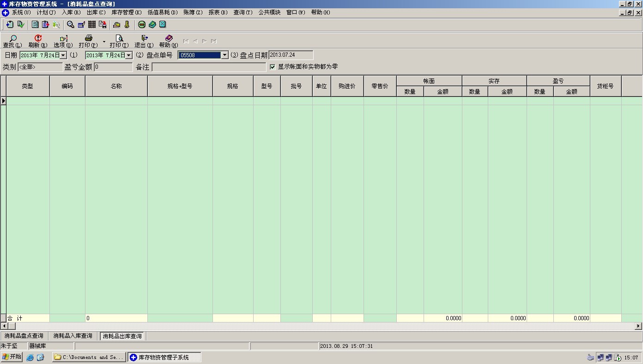The width and height of the screenshot is (643, 364).
Task: Go to previous record navigation arrow
Action: (195, 41)
